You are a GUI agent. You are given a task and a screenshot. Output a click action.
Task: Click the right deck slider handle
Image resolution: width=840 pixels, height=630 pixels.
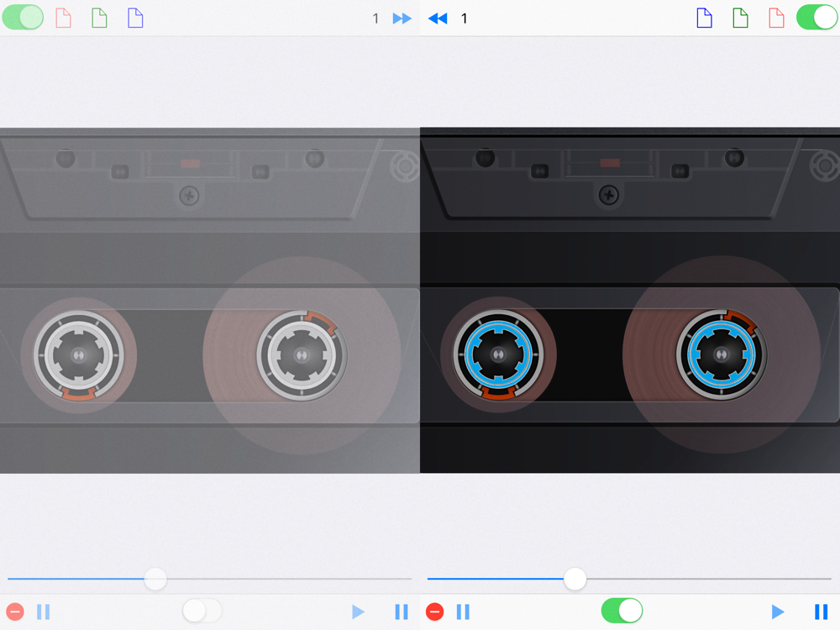pyautogui.click(x=575, y=579)
